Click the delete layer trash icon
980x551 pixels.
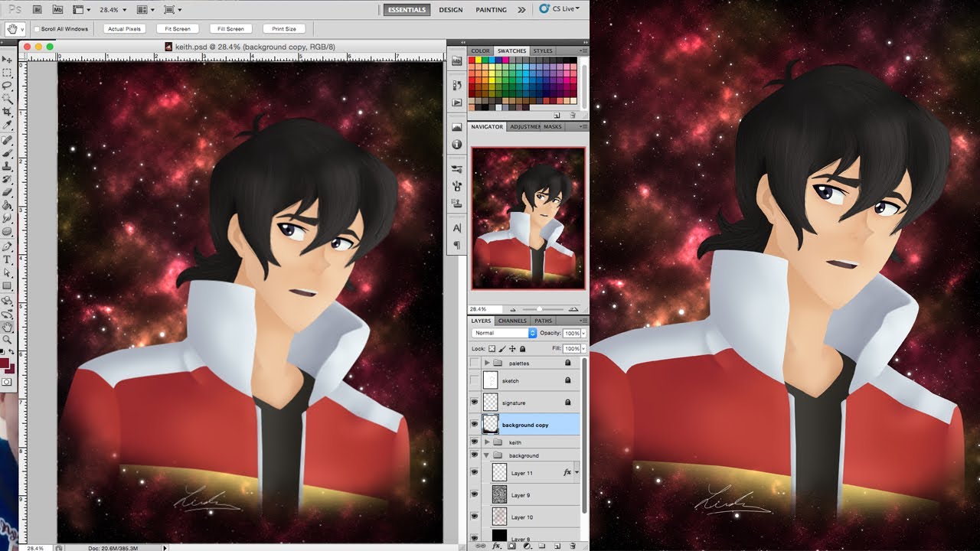click(573, 546)
